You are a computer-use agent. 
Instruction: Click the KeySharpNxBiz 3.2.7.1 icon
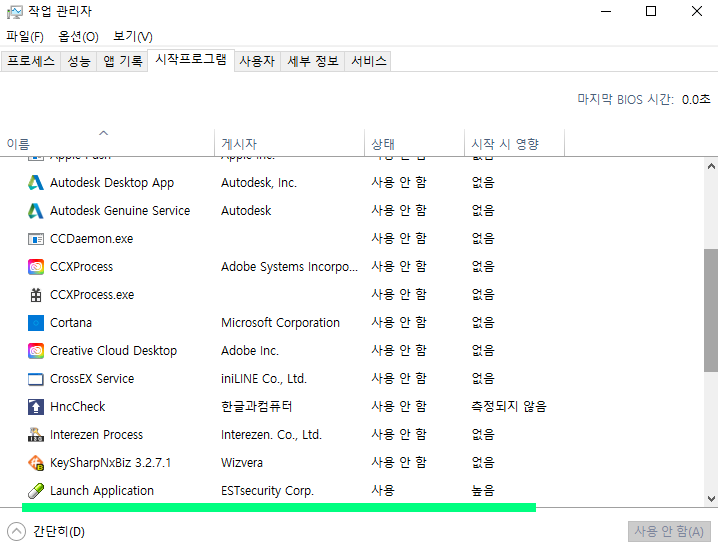[x=36, y=463]
